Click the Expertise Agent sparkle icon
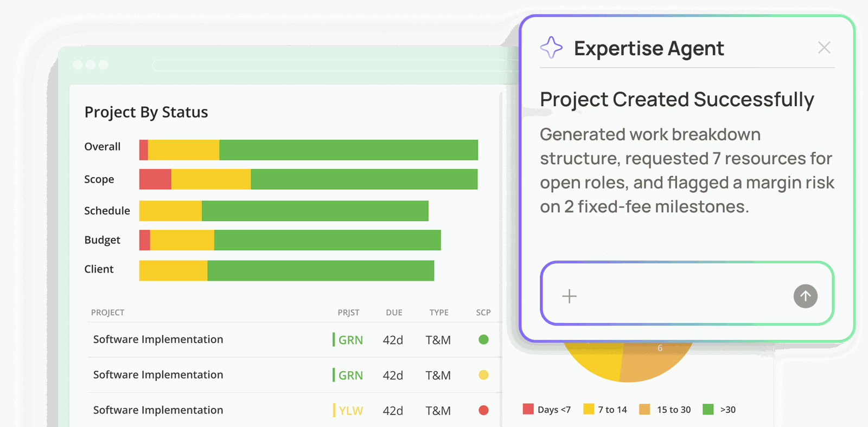The image size is (868, 427). [x=551, y=48]
